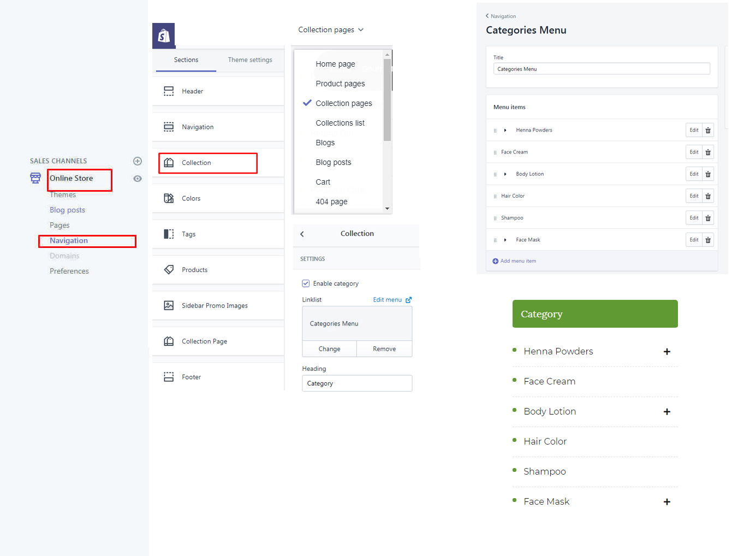Expand Body Lotion category with plus
This screenshot has height=556, width=756.
(x=666, y=412)
